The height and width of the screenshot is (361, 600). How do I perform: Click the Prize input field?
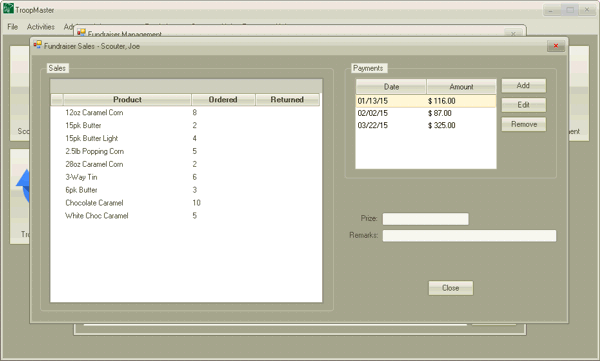tap(426, 219)
